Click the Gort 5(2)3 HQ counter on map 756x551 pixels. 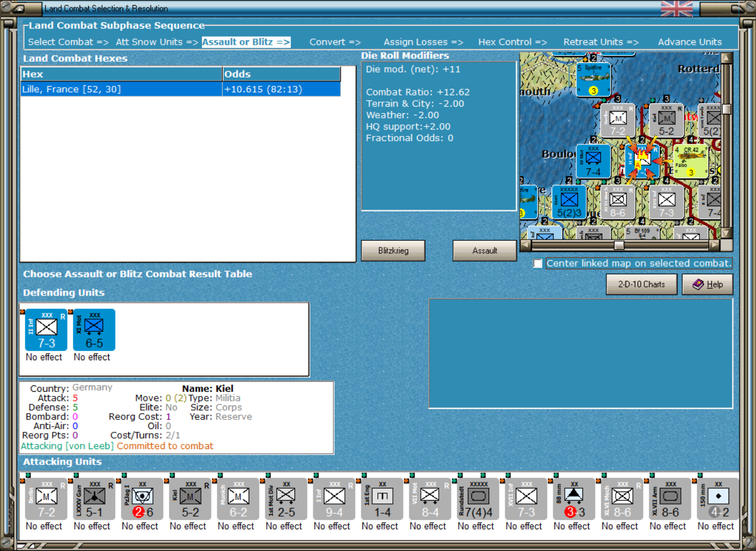569,202
